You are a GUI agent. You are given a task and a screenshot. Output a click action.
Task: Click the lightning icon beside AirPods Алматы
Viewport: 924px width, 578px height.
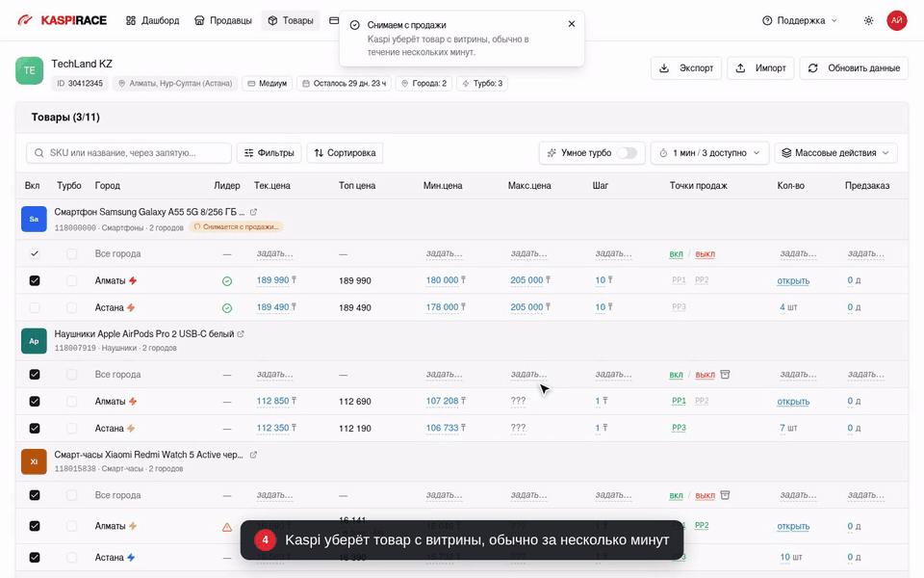point(133,402)
